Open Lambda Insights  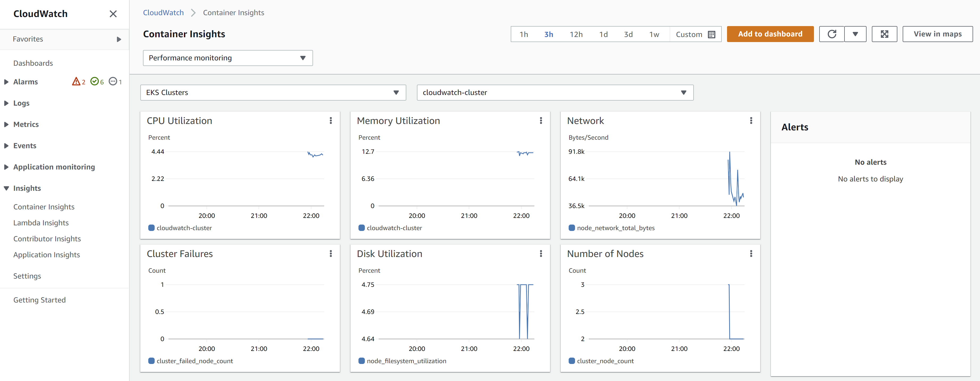[41, 223]
